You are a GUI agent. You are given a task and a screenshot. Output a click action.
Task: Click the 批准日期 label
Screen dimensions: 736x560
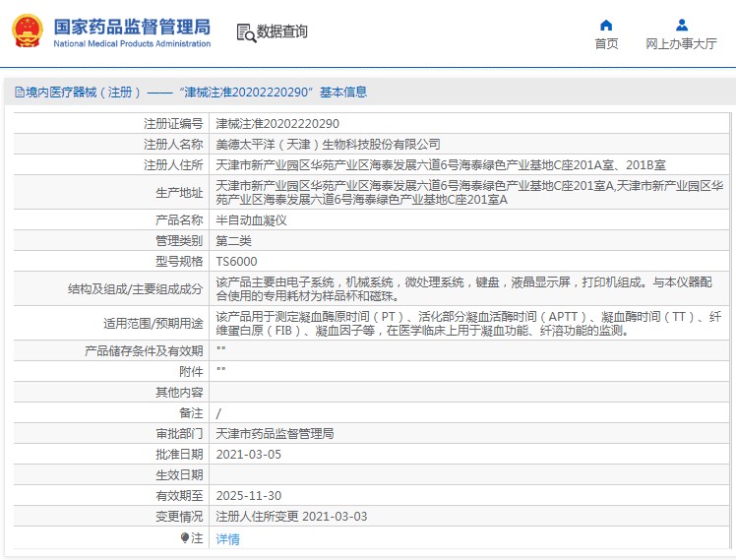point(179,455)
